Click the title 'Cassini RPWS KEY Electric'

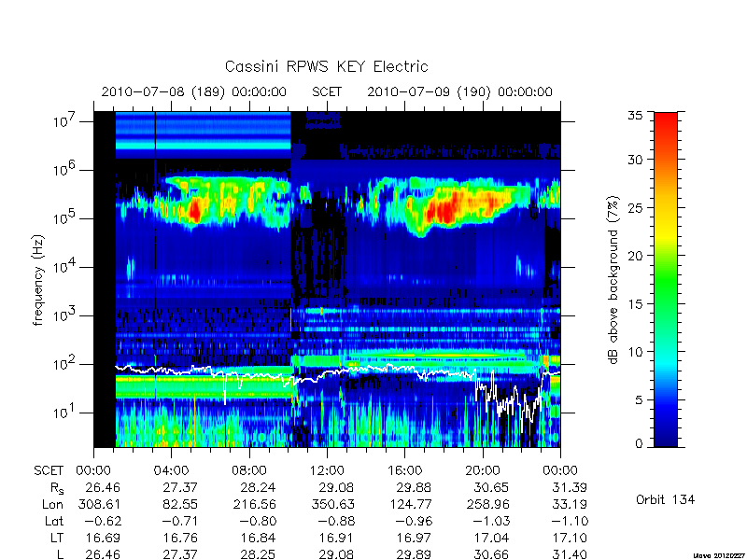click(x=326, y=66)
